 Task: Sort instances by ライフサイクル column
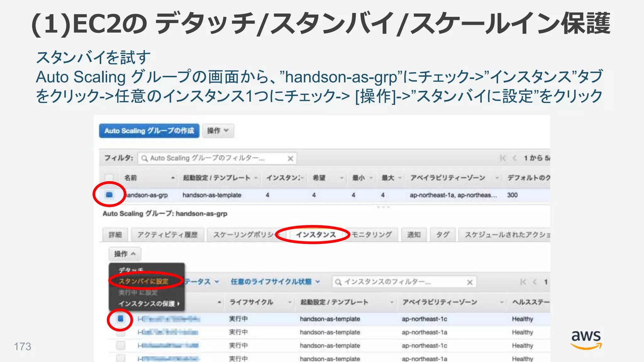coord(251,302)
